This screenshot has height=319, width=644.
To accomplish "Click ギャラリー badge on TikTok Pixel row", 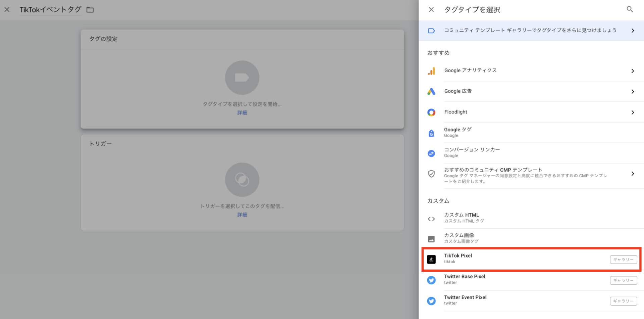I will point(623,260).
